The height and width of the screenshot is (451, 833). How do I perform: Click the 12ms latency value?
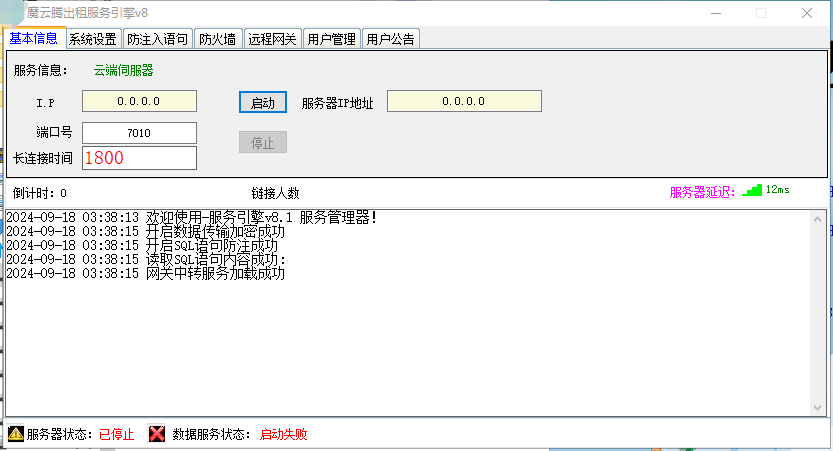click(x=777, y=190)
